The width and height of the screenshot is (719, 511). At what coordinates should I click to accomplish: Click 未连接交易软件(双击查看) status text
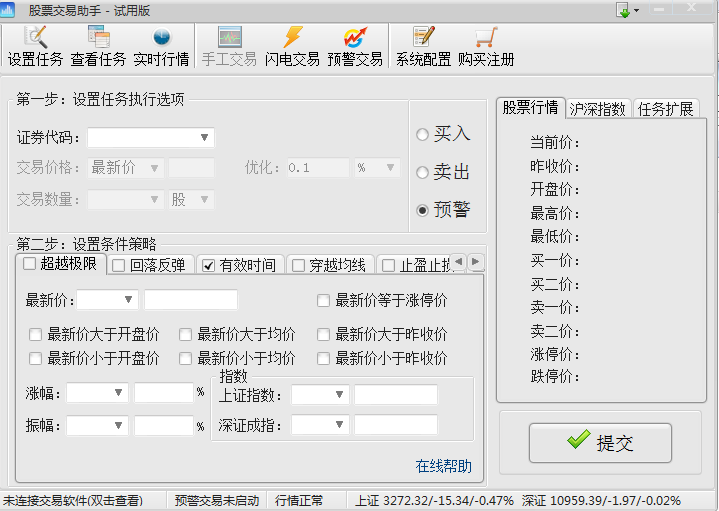73,500
